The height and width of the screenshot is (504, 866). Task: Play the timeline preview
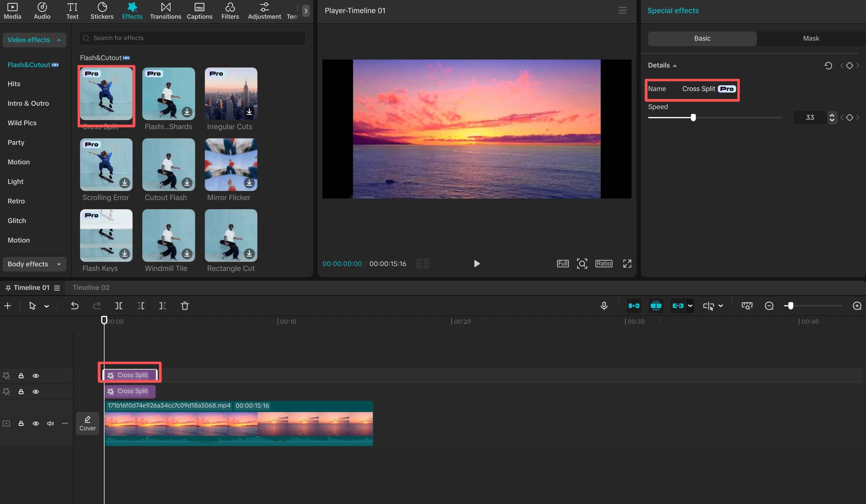coord(477,264)
